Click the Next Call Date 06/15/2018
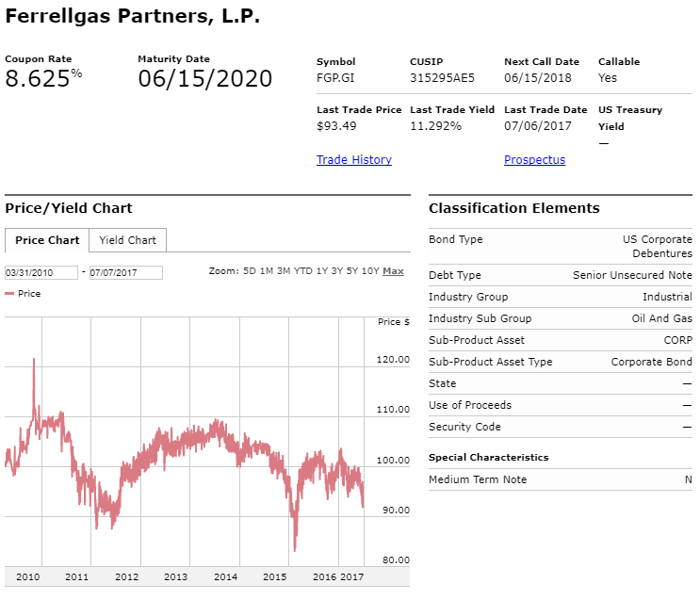The image size is (700, 600). 538,78
